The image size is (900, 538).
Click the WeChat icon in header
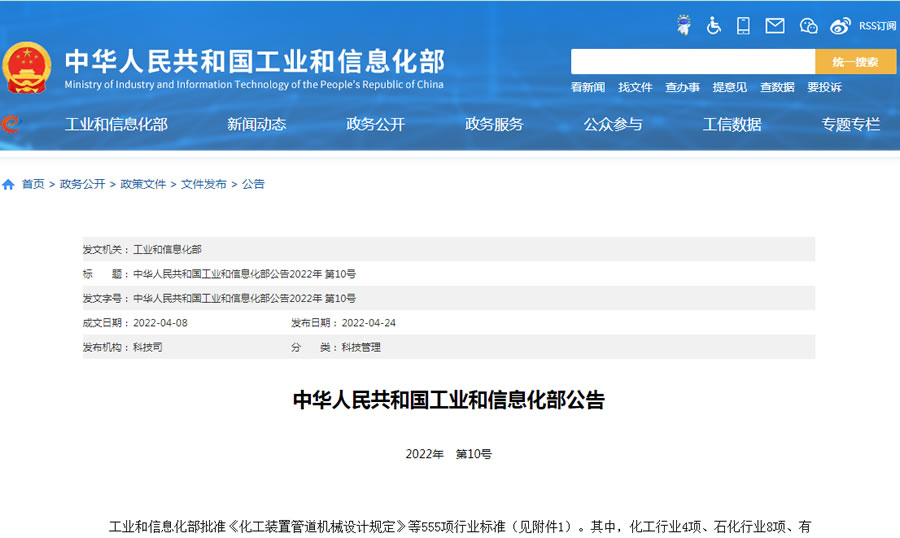click(808, 26)
